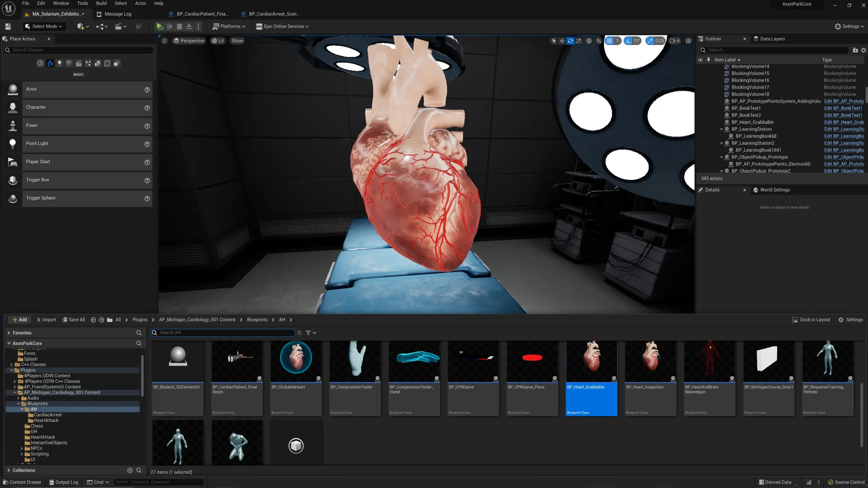Screen dimensions: 868x488
Task: Click the Content Browser filter icon
Action: click(x=308, y=333)
